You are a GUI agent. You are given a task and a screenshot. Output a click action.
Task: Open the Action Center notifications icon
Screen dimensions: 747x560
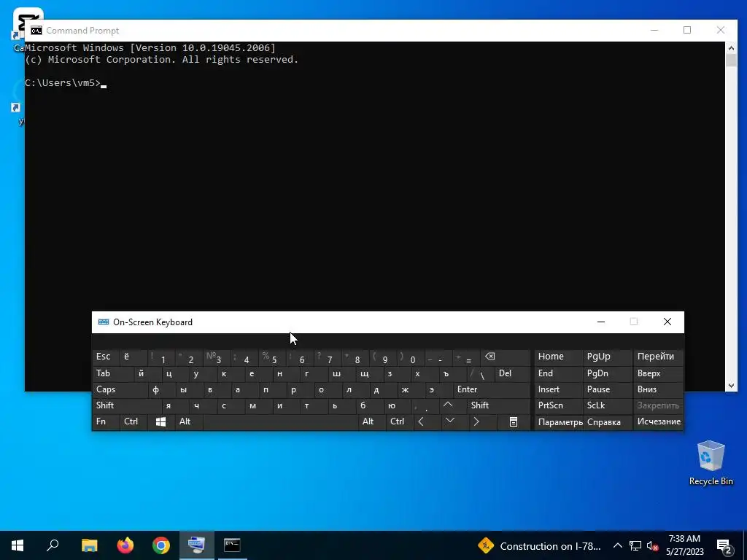pos(724,545)
